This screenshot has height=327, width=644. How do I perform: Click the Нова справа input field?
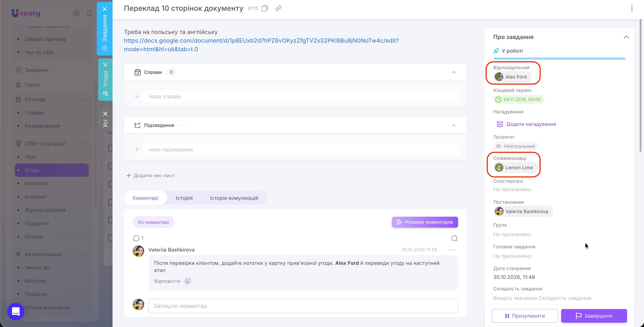[x=301, y=97]
